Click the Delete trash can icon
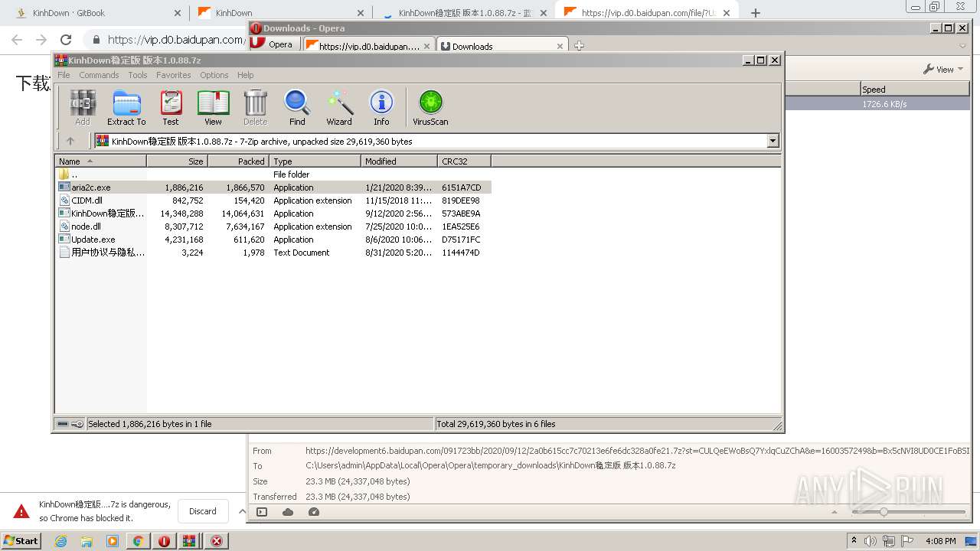Image resolution: width=980 pixels, height=551 pixels. click(x=256, y=107)
